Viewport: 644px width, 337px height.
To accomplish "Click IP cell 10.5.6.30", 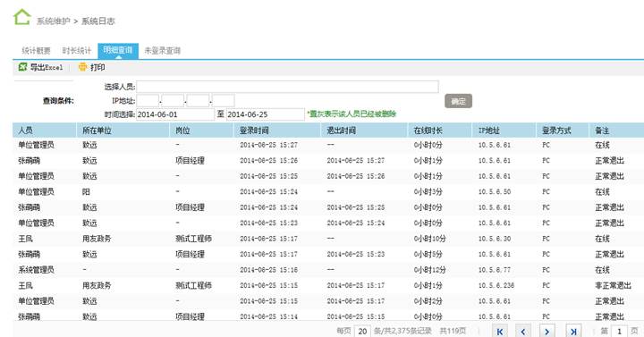I will click(495, 239).
